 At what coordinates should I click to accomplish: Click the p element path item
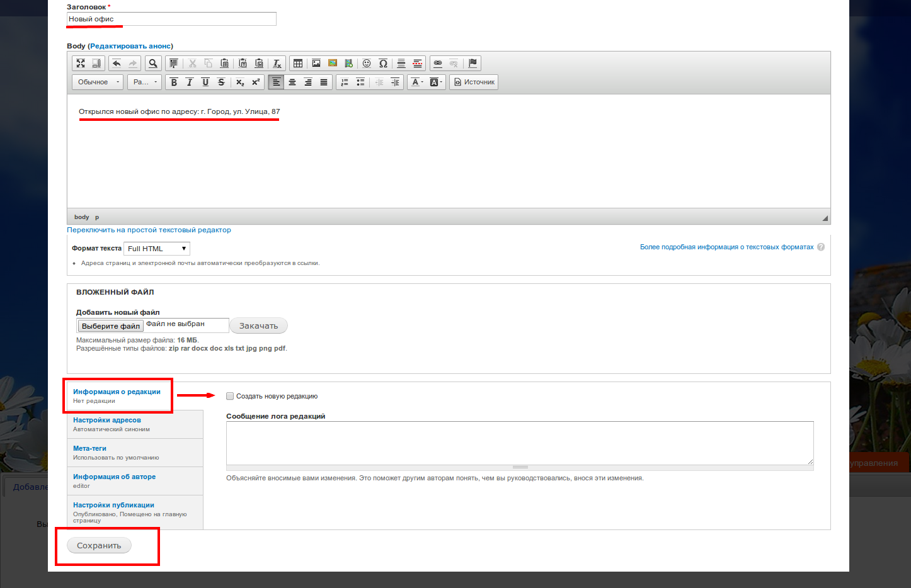[x=97, y=217]
